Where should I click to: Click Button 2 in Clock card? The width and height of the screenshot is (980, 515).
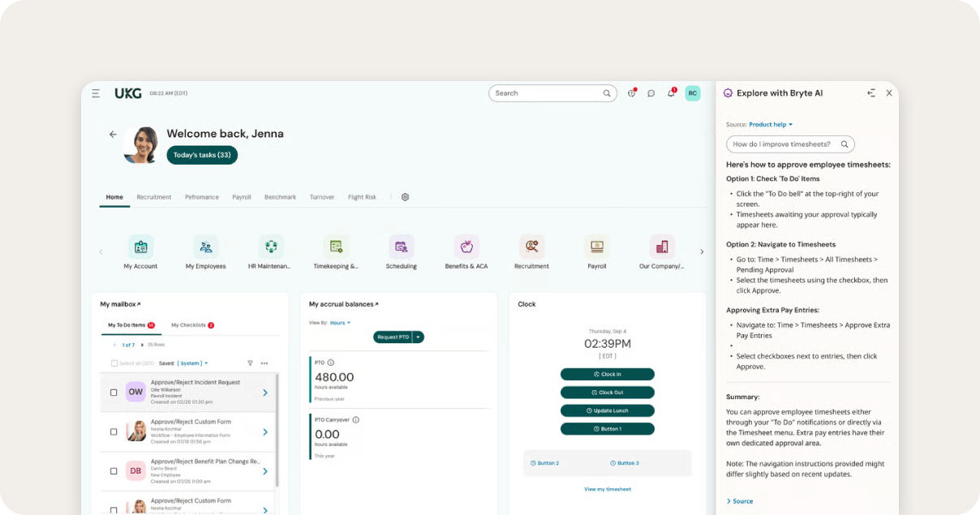(544, 463)
